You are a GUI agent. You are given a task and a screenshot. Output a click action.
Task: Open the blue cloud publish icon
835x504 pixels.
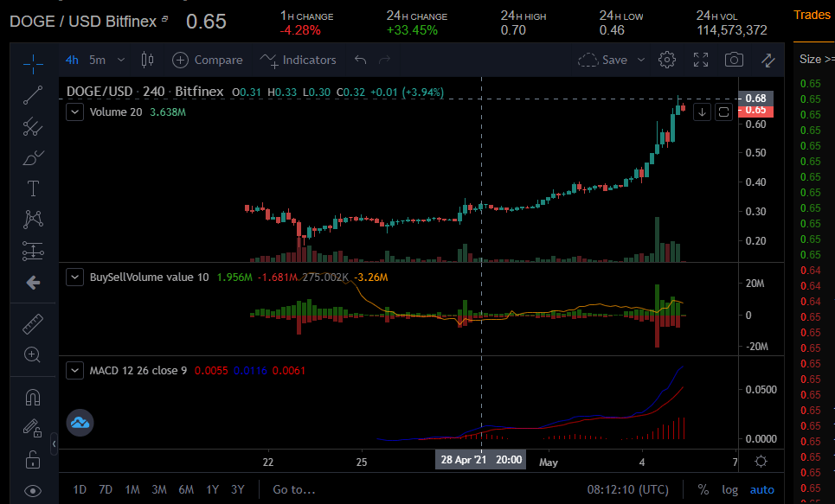click(x=80, y=423)
